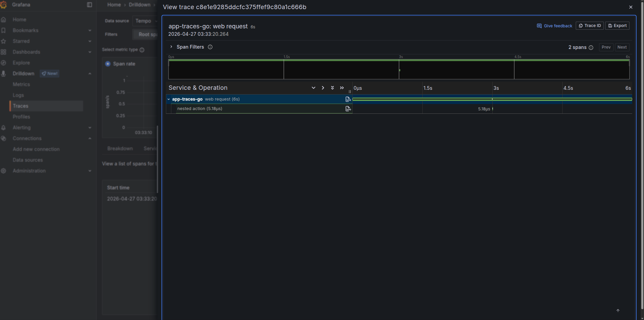The height and width of the screenshot is (320, 644).
Task: Expand one span level with down chevron
Action: click(x=314, y=88)
